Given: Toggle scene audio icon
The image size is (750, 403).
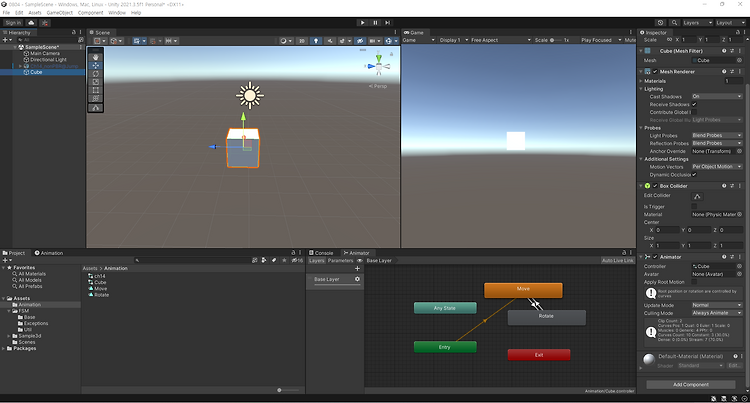Looking at the screenshot, I should click(x=330, y=41).
